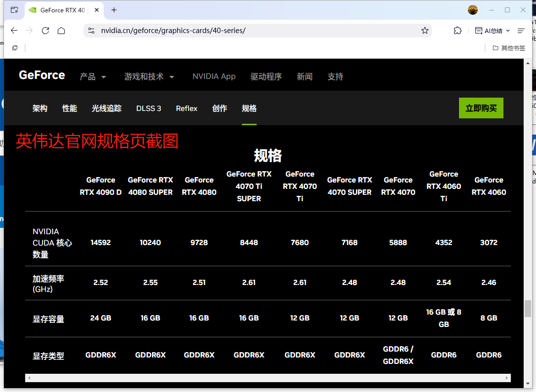The image size is (536, 392).
Task: Expand the 游戏和技术 menu
Action: [x=149, y=76]
